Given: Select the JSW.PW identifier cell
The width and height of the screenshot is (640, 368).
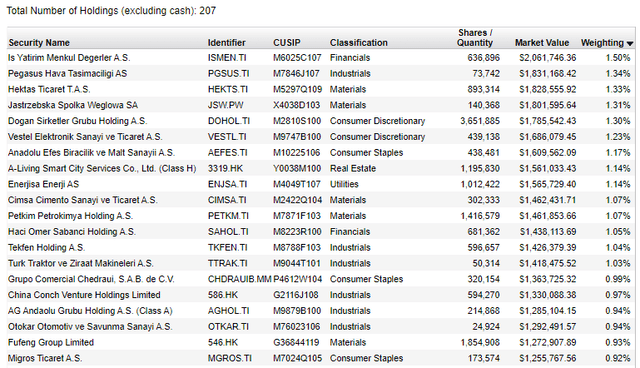Looking at the screenshot, I should point(225,105).
